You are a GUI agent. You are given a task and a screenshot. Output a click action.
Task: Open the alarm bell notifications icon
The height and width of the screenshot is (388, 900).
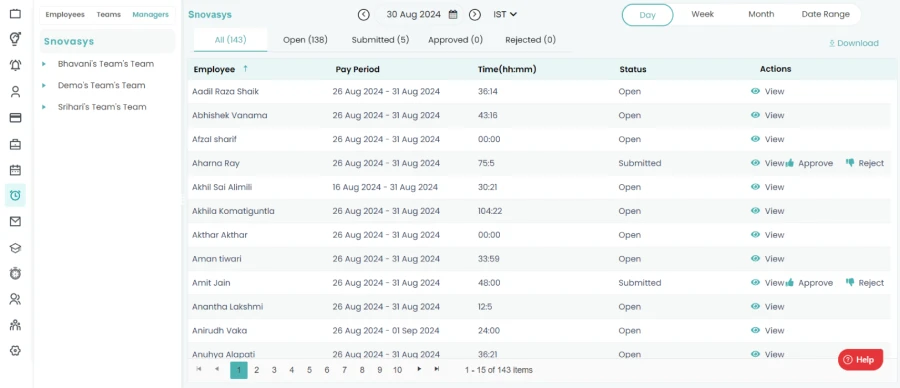[15, 65]
